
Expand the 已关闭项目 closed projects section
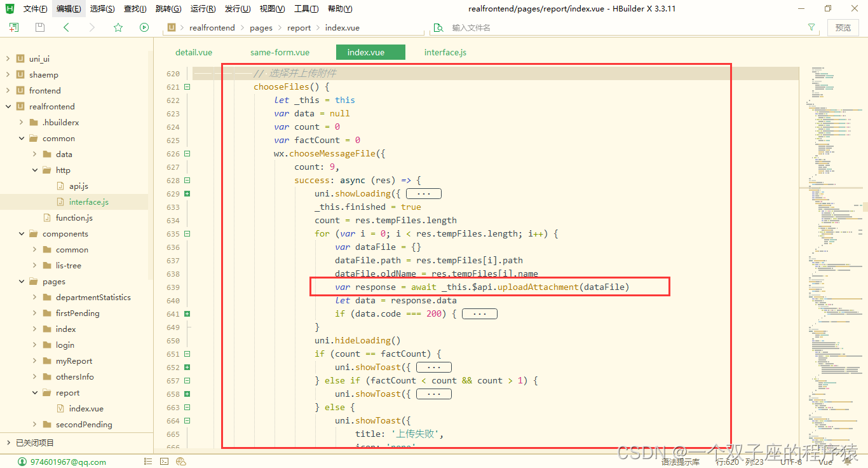tap(8, 443)
